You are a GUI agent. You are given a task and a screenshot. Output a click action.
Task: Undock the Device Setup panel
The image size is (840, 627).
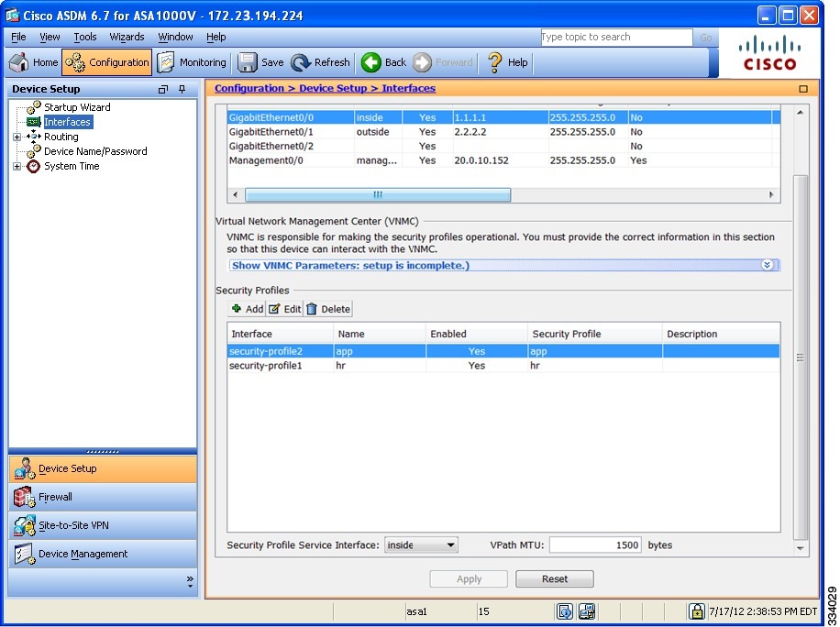[163, 90]
